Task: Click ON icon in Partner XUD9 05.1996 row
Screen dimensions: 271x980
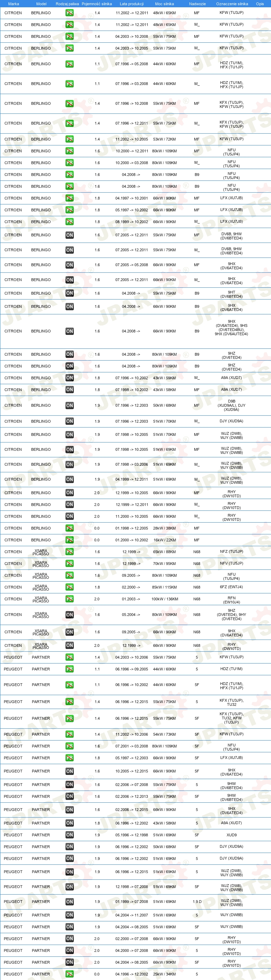Action: 70,835
